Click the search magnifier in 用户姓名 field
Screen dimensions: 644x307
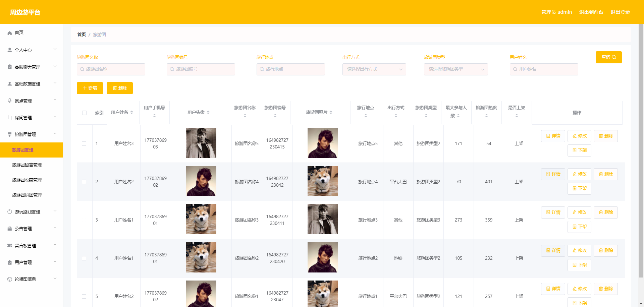coord(515,69)
